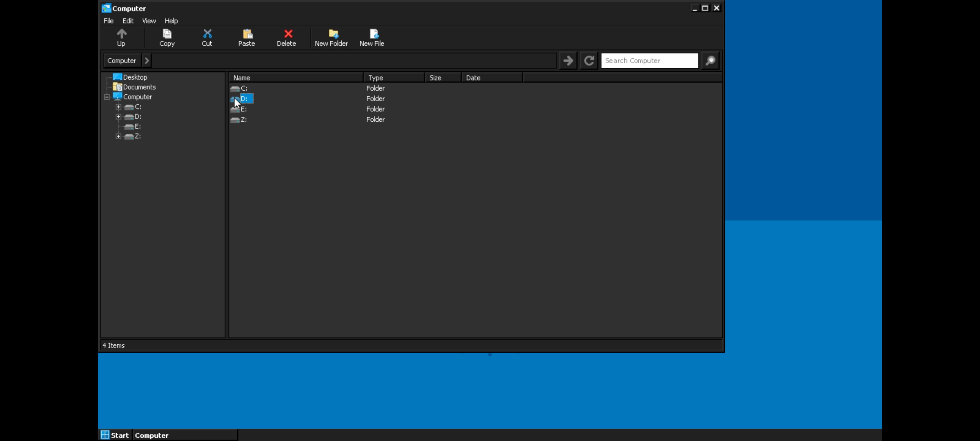Click the red Delete button
The image size is (980, 441).
286,38
